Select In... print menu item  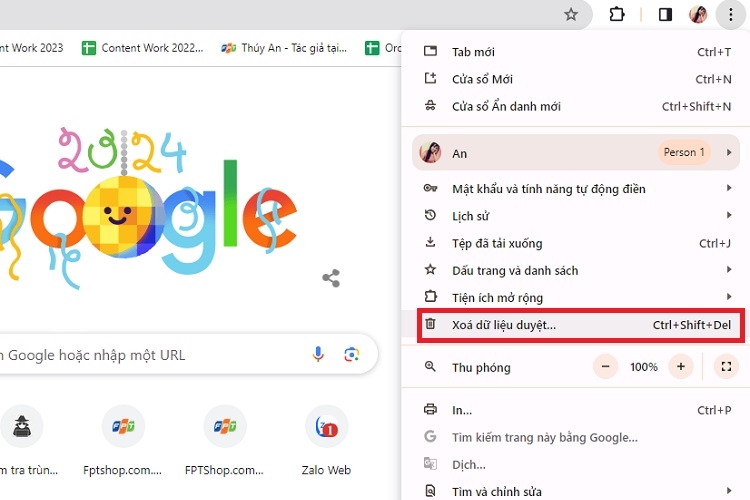[x=575, y=410]
